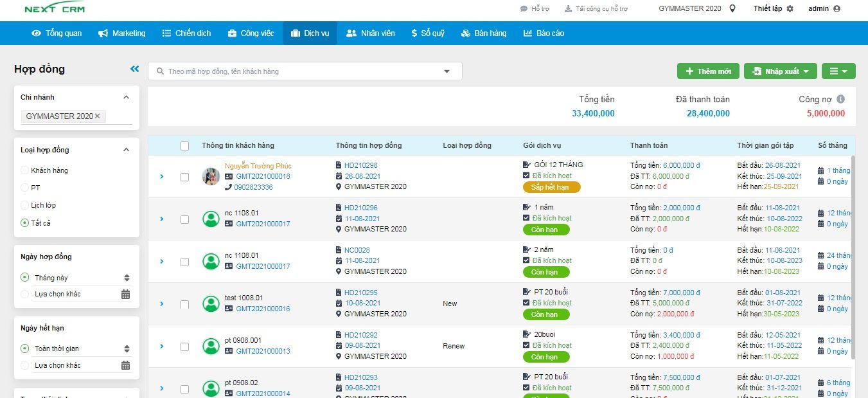868x398 pixels.
Task: Open the Nhập xuất dropdown
Action: 780,71
